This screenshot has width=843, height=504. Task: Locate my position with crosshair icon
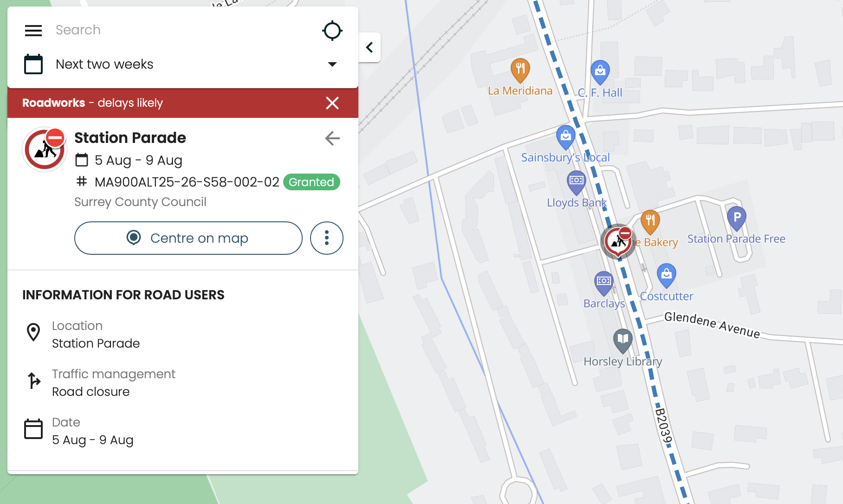tap(332, 31)
